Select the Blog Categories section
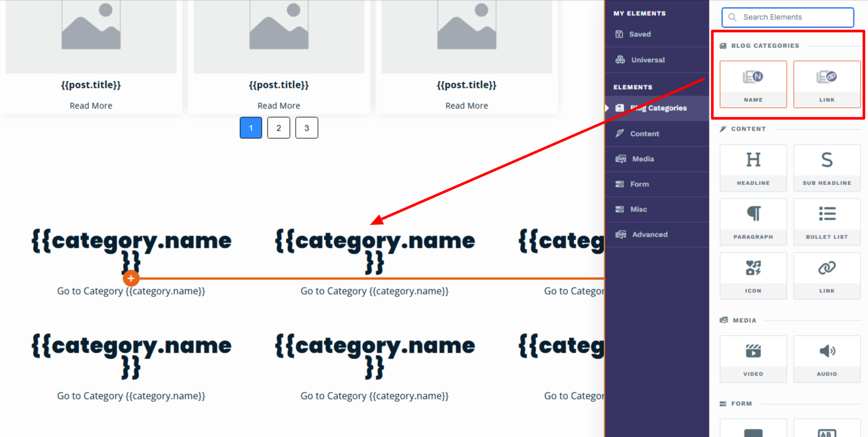This screenshot has height=437, width=868. [x=657, y=108]
